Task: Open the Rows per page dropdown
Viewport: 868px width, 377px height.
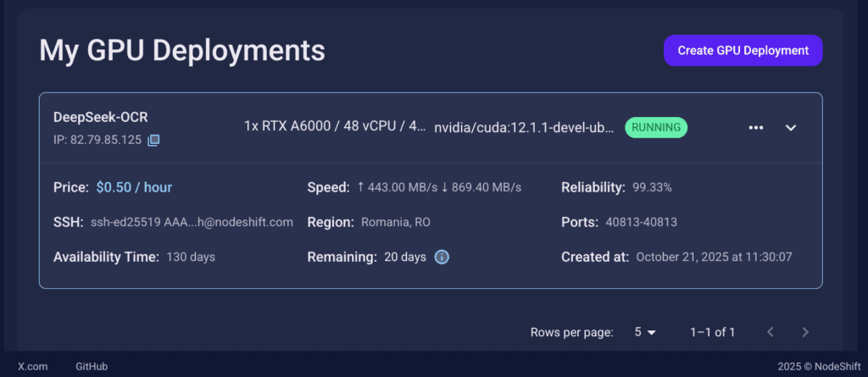Action: [x=645, y=332]
